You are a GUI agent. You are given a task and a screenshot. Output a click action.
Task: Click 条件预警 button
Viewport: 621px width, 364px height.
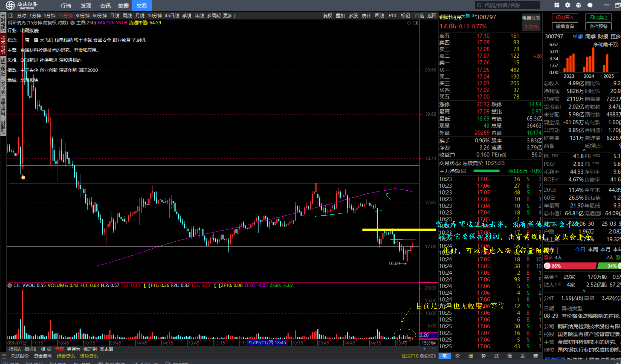(x=598, y=26)
